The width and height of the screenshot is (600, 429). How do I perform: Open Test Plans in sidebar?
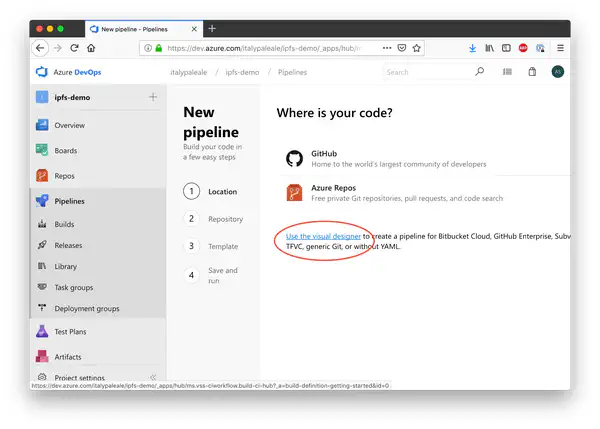coord(72,331)
